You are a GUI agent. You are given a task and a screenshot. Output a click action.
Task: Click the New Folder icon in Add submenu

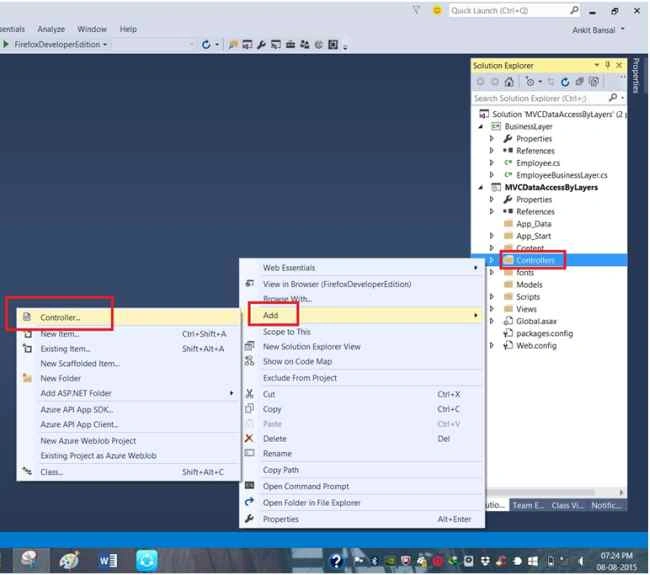pyautogui.click(x=27, y=378)
